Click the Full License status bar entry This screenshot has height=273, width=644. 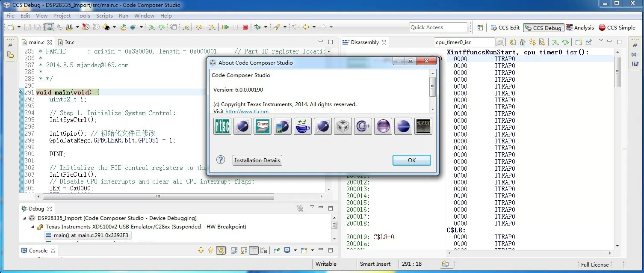pos(594,264)
